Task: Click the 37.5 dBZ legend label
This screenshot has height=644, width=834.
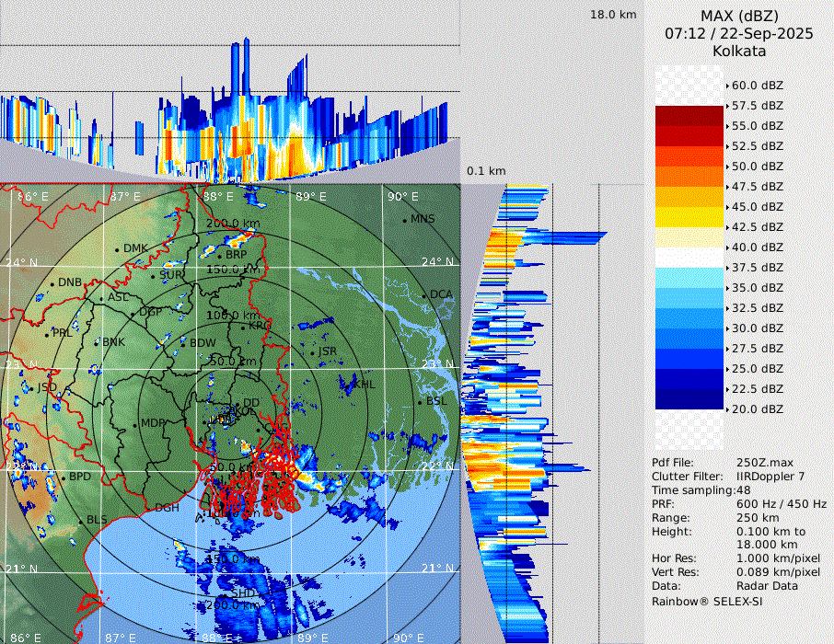Action: pyautogui.click(x=757, y=268)
